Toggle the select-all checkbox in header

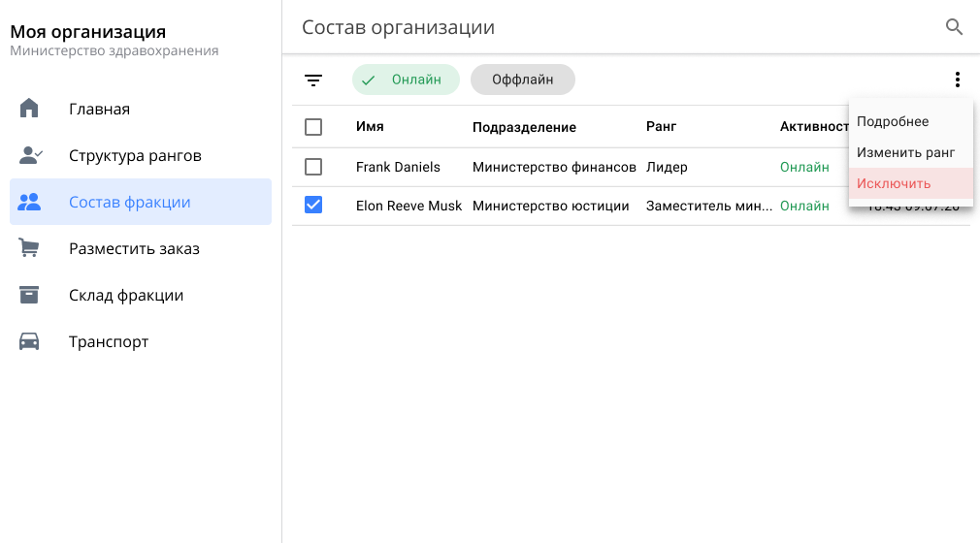coord(313,127)
